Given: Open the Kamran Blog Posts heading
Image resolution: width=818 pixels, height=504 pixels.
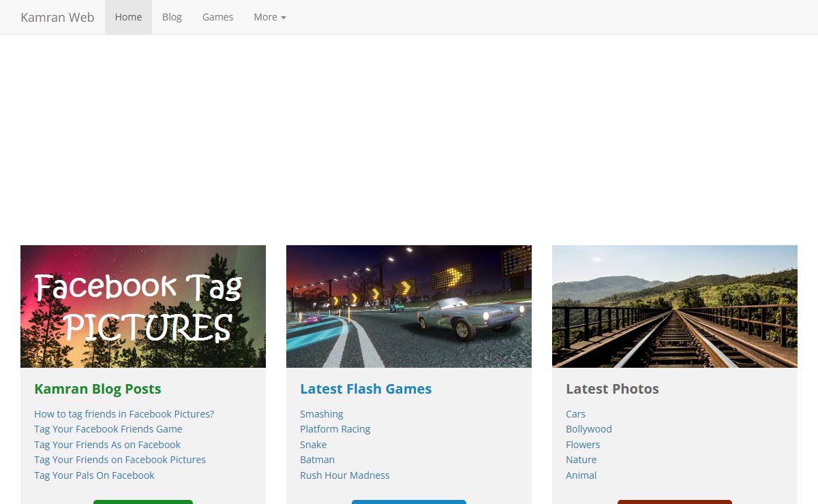Looking at the screenshot, I should (x=97, y=389).
